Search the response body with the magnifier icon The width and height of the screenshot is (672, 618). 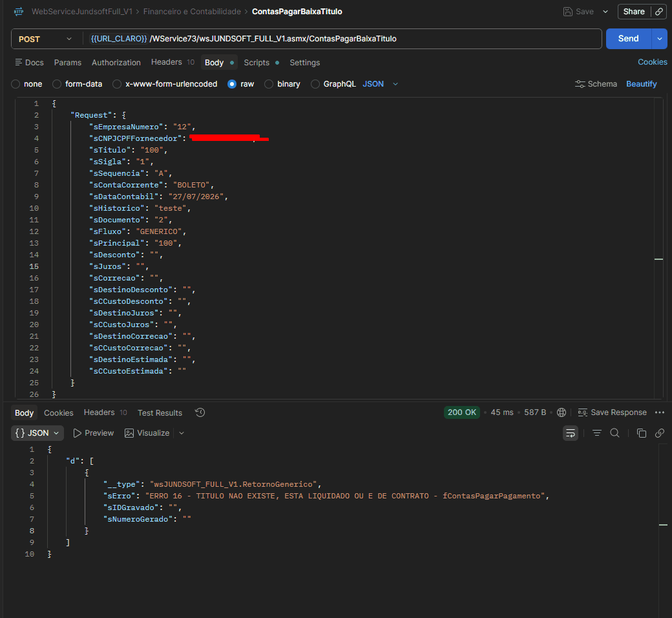point(614,433)
